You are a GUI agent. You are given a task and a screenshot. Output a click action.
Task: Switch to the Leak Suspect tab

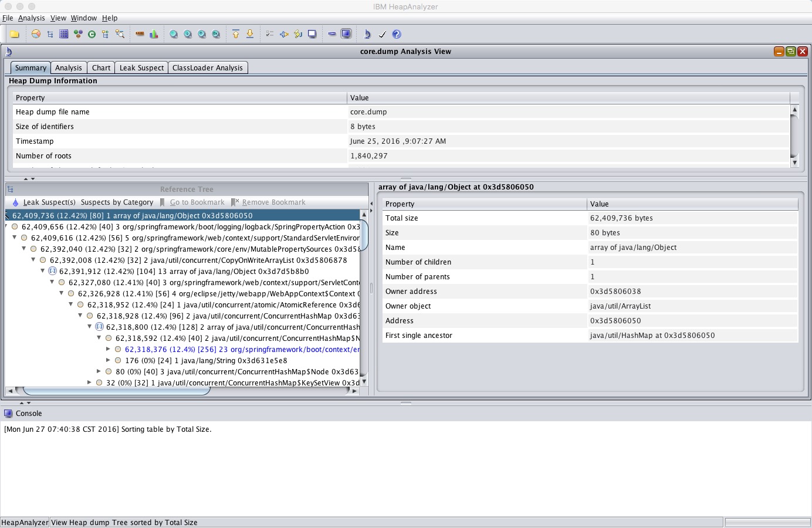141,67
